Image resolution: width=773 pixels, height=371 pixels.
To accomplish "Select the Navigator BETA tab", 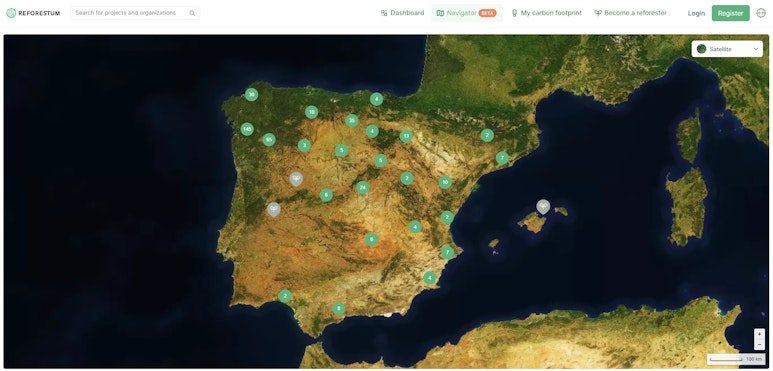I will pyautogui.click(x=466, y=13).
